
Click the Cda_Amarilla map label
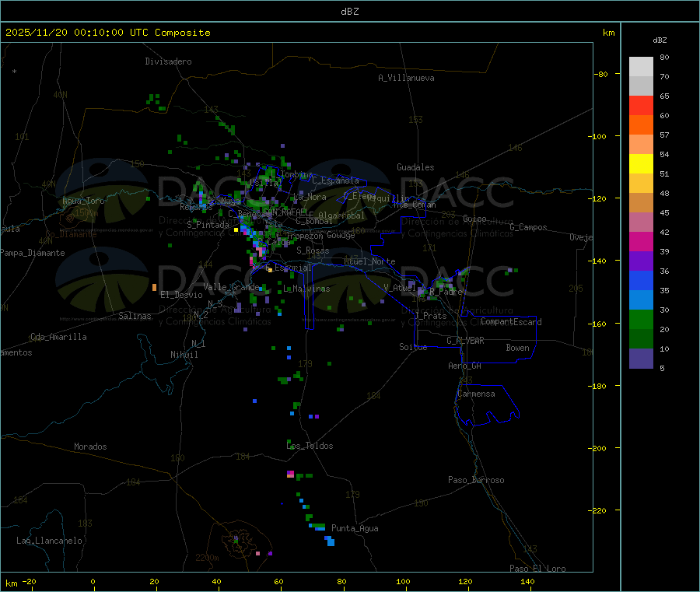pos(58,337)
